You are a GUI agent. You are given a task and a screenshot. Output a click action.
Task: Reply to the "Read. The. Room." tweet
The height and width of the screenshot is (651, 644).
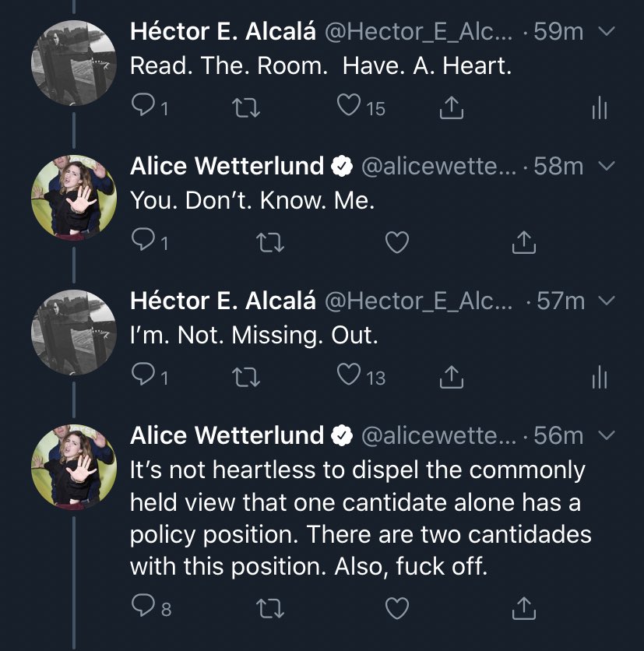click(143, 108)
